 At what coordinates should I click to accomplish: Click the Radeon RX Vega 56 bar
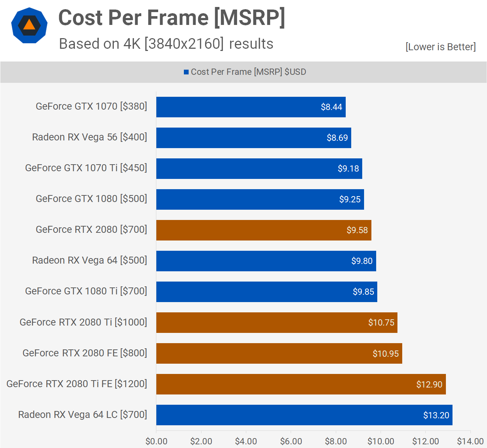coord(253,138)
